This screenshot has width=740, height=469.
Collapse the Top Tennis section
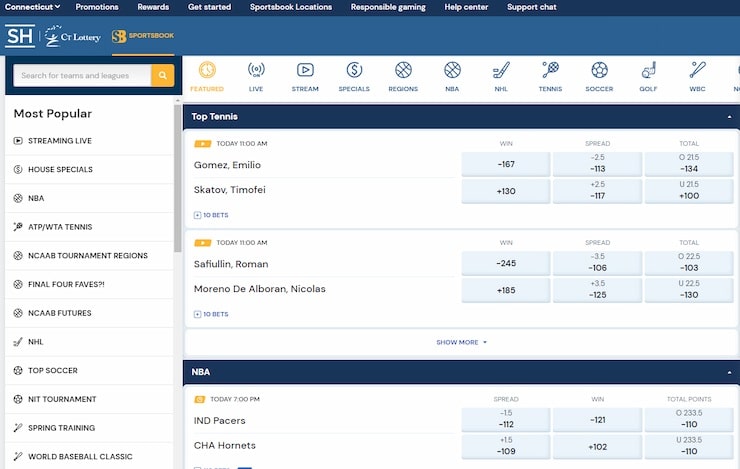pos(729,117)
